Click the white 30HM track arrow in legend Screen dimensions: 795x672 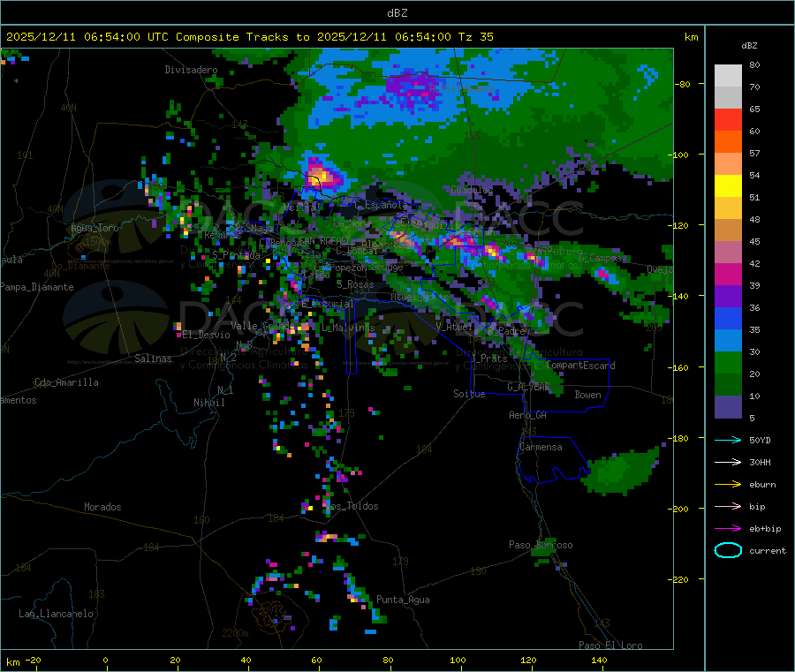(728, 462)
